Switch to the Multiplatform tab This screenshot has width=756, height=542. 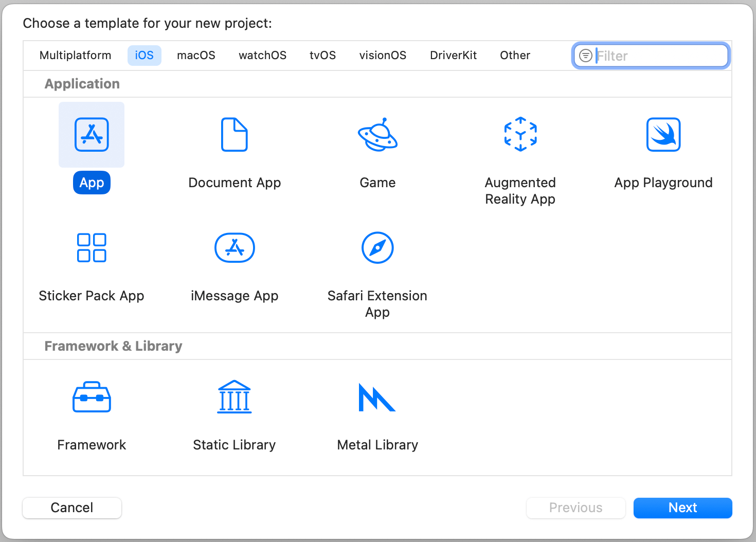(75, 56)
